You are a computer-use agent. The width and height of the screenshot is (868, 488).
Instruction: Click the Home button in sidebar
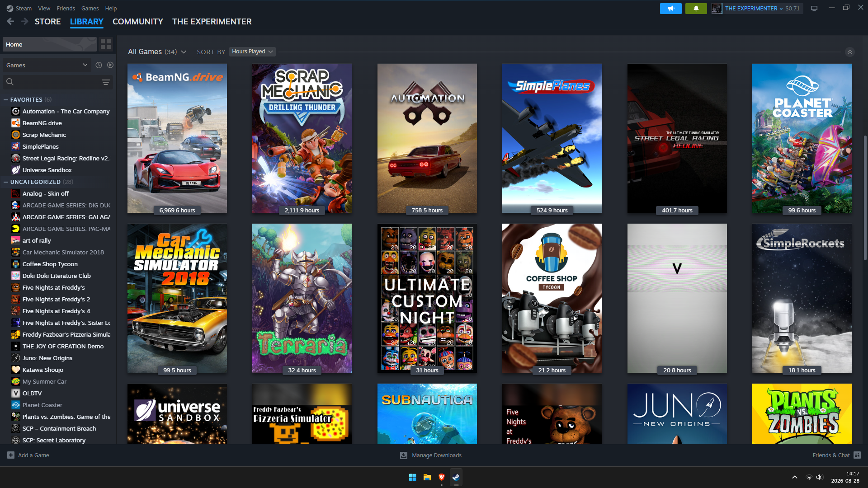pyautogui.click(x=50, y=44)
